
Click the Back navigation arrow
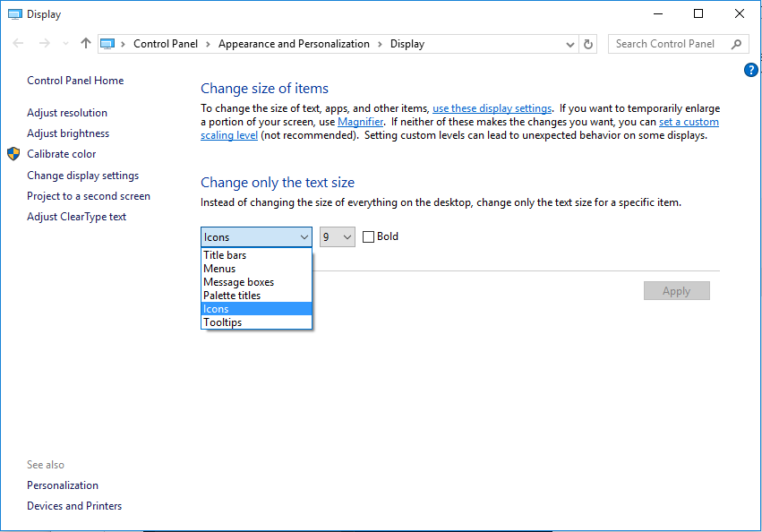click(19, 44)
